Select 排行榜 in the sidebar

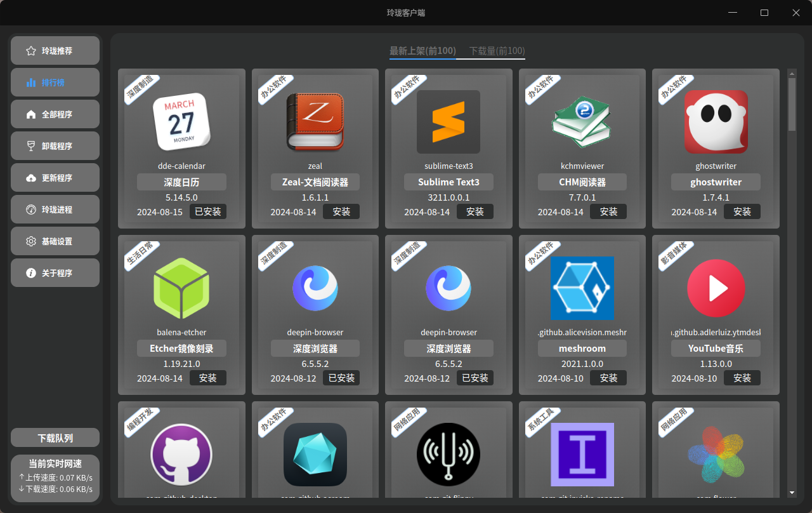pos(55,83)
